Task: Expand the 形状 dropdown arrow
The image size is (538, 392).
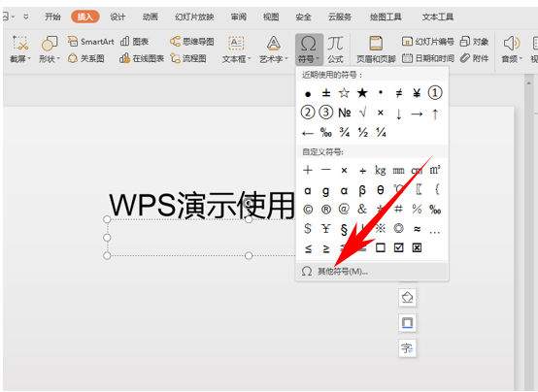Action: [58, 58]
